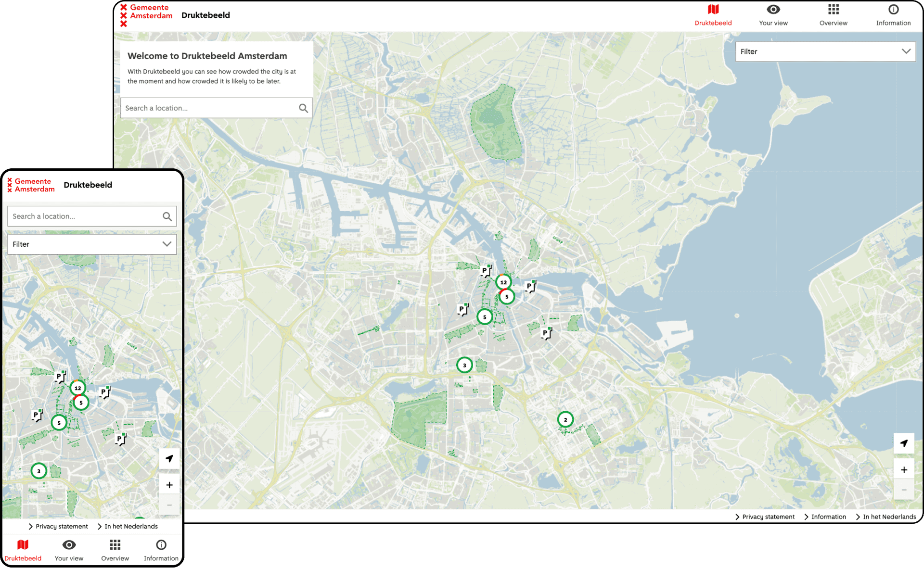Select cluster marker 12 on desktop map
Image resolution: width=924 pixels, height=568 pixels.
click(x=503, y=282)
